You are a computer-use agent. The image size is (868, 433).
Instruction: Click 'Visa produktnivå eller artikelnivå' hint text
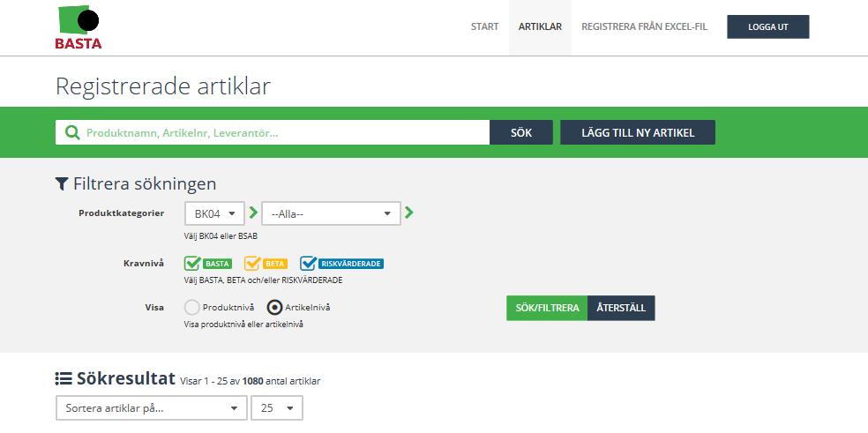(243, 325)
